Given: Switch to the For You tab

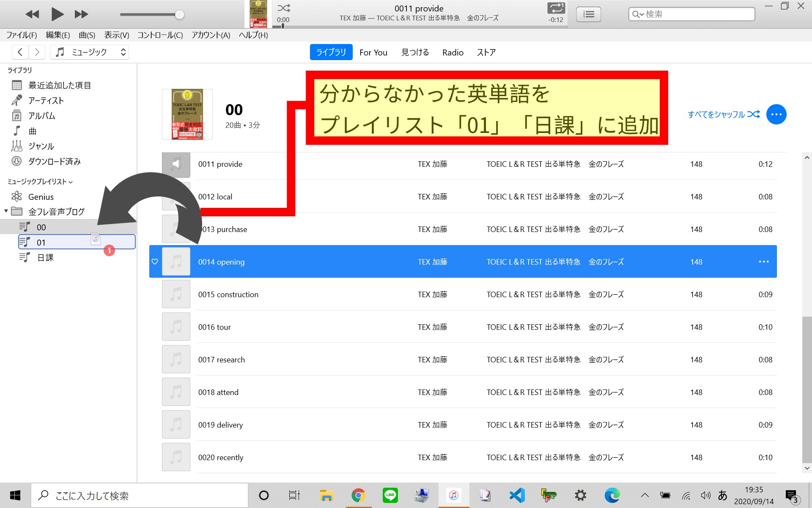Looking at the screenshot, I should click(373, 52).
